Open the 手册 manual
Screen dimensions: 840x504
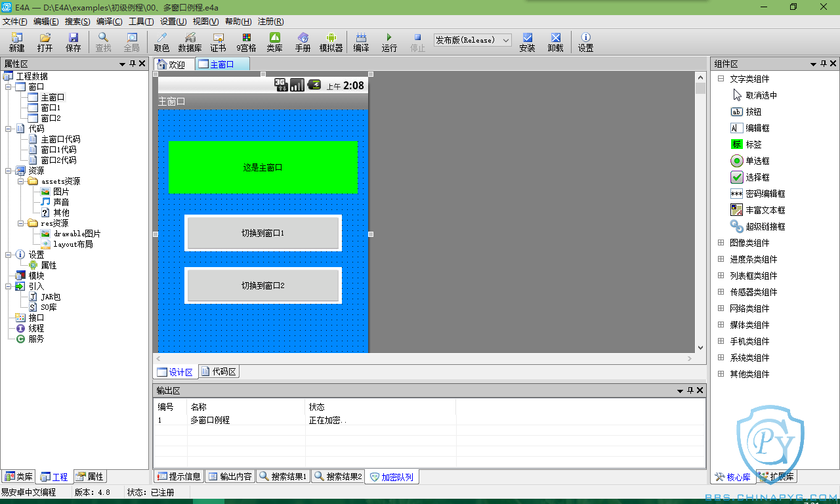[303, 43]
